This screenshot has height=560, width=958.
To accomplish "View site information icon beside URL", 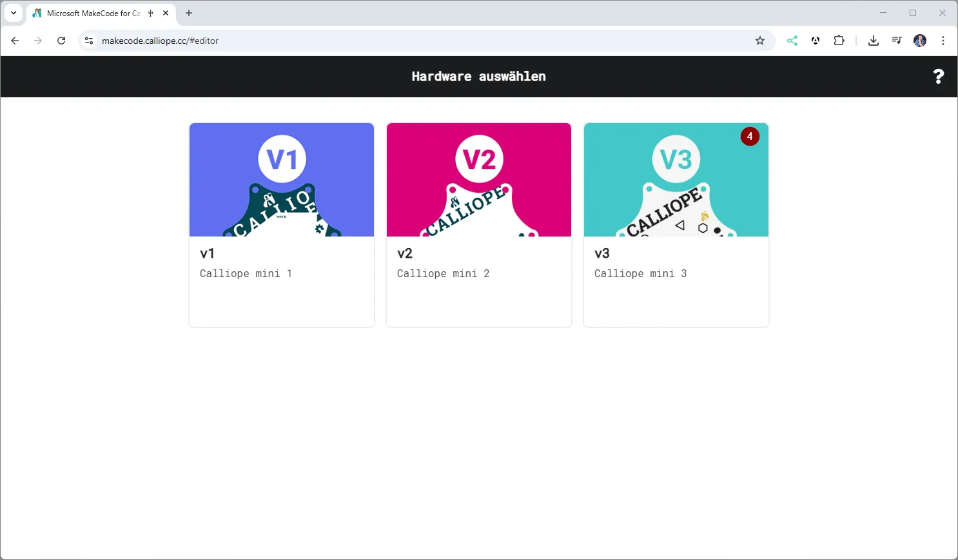I will [89, 41].
